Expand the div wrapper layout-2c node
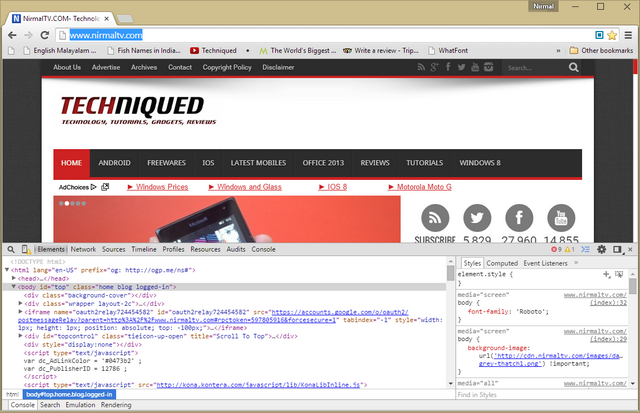640x413 pixels. click(20, 303)
